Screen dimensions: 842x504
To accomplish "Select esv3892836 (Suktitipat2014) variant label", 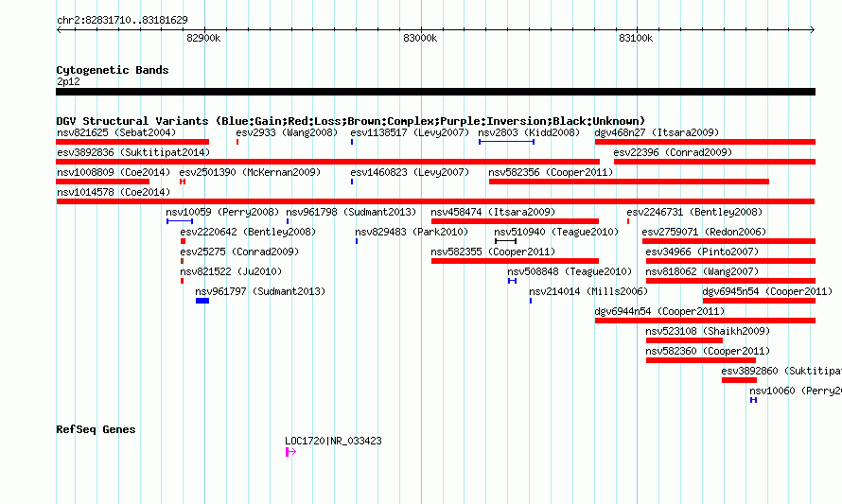I will [133, 152].
